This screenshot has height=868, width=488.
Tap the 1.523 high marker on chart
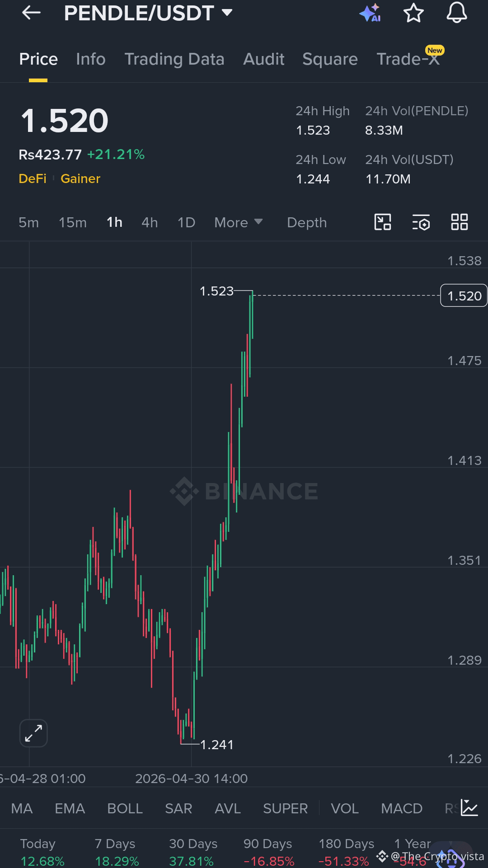tap(216, 291)
